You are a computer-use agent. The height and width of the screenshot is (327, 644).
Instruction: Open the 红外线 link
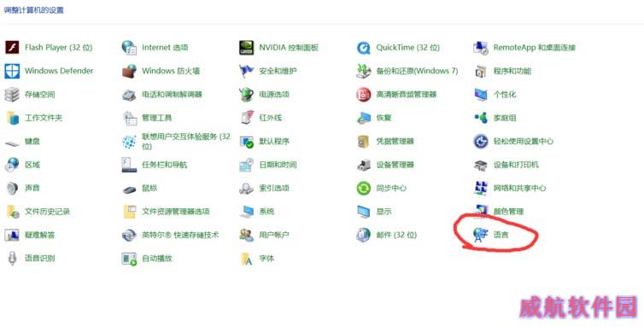(x=270, y=118)
